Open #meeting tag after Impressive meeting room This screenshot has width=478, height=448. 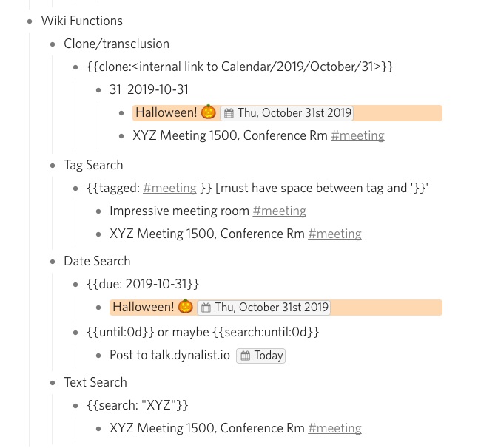(x=280, y=211)
